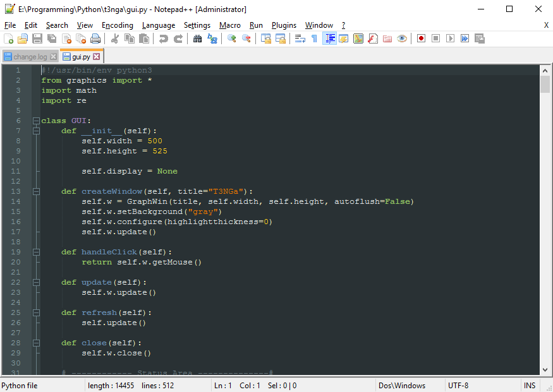Undo last edit with Undo arrow
The image size is (553, 392).
[163, 39]
